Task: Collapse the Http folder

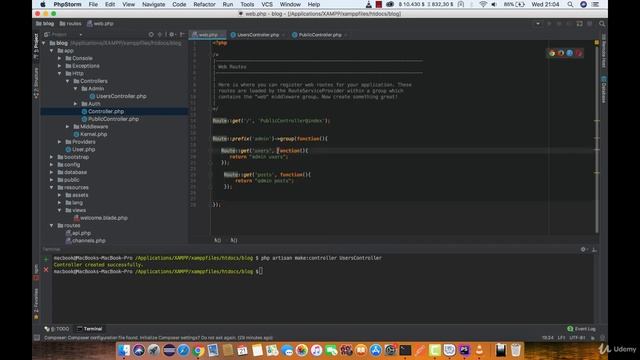Action: coord(60,73)
